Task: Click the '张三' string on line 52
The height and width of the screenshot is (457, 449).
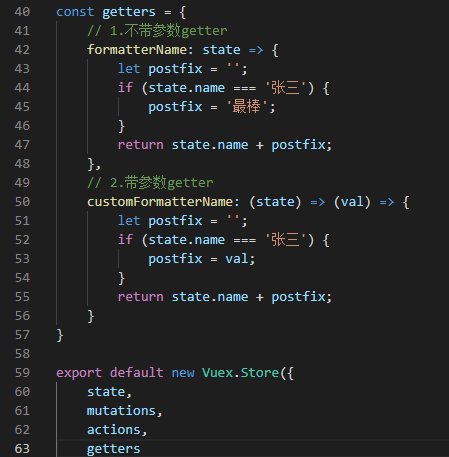Action: point(285,240)
